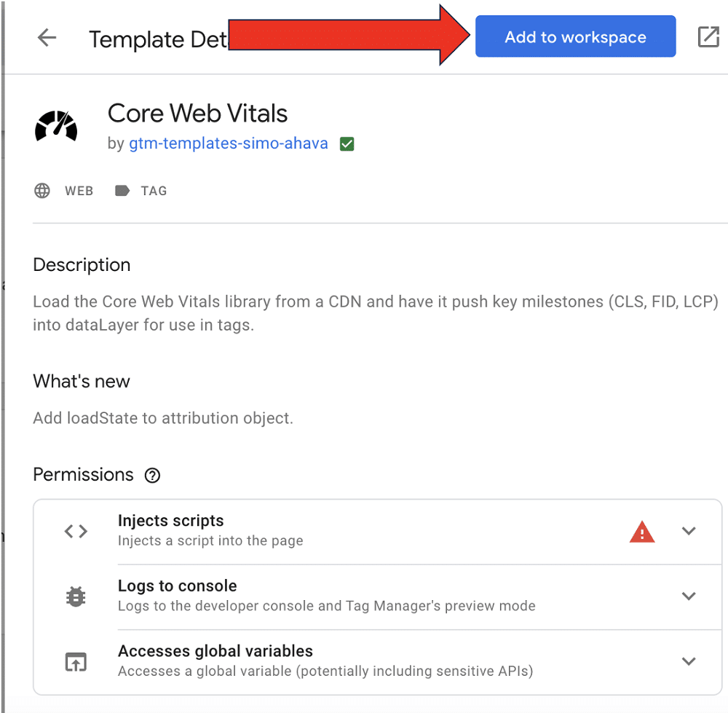Click the back arrow at the top left
The height and width of the screenshot is (713, 728).
tap(47, 38)
